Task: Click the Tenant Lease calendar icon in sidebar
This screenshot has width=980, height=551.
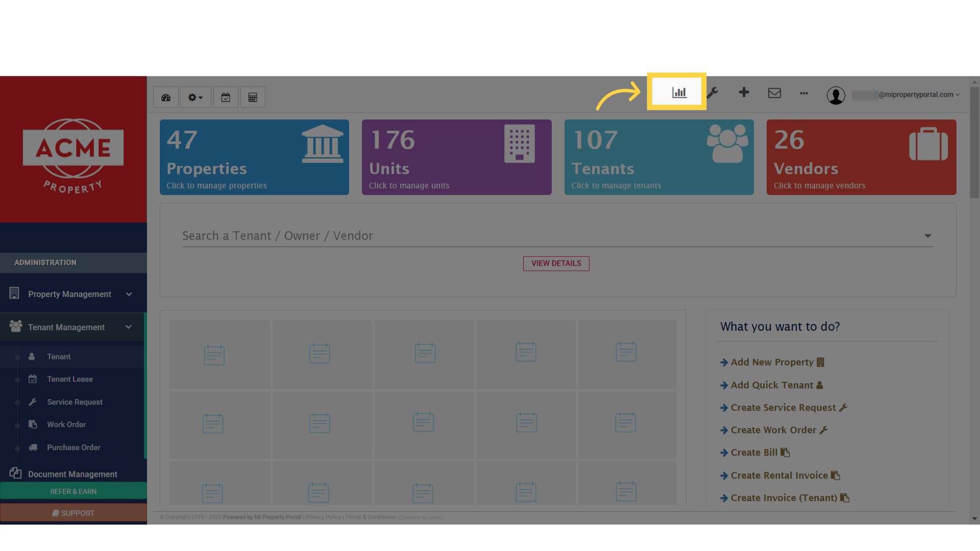Action: 33,379
